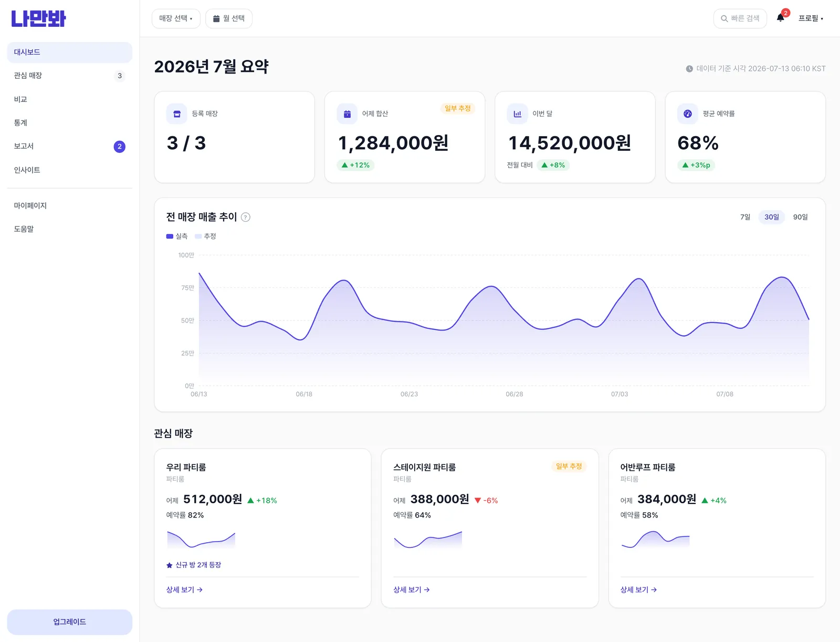Click the 우리 파티룸 sparkline chart

[x=201, y=540]
